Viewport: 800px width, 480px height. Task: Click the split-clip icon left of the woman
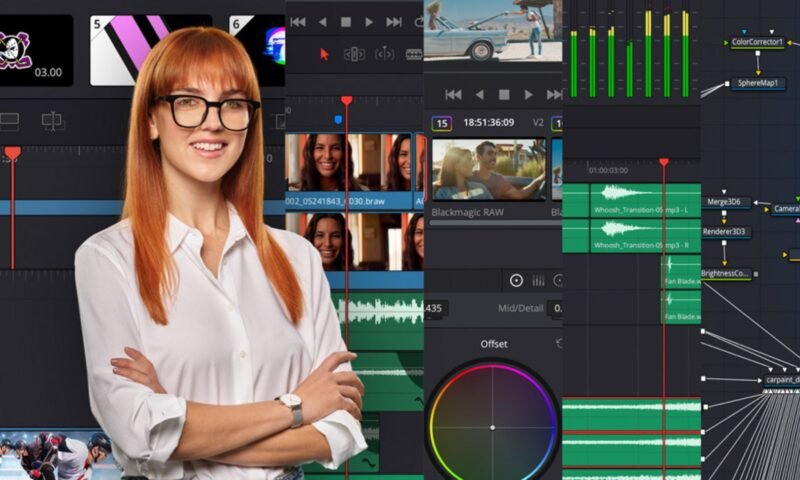coord(53,121)
